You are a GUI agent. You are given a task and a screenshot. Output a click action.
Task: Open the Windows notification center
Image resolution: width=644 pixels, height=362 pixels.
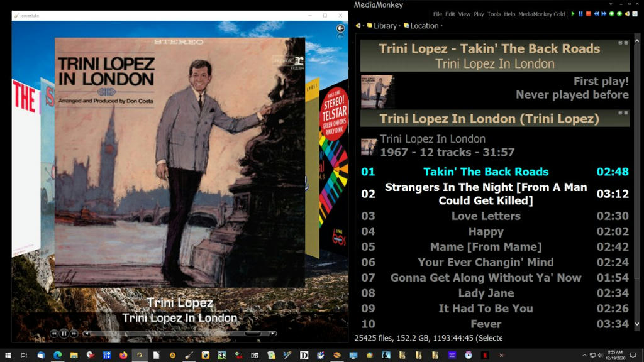point(633,356)
